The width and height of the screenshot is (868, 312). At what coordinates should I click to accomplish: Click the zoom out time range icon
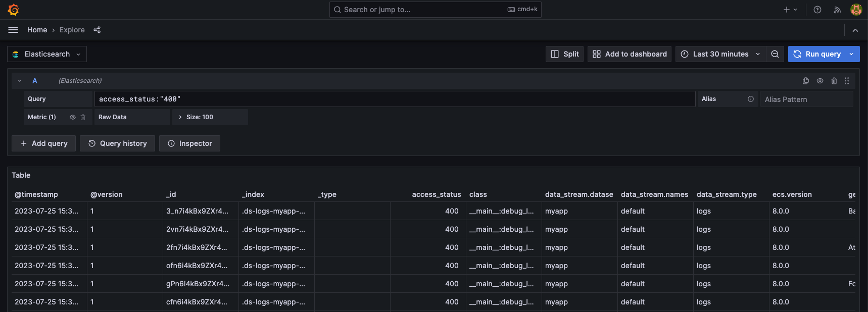(775, 54)
